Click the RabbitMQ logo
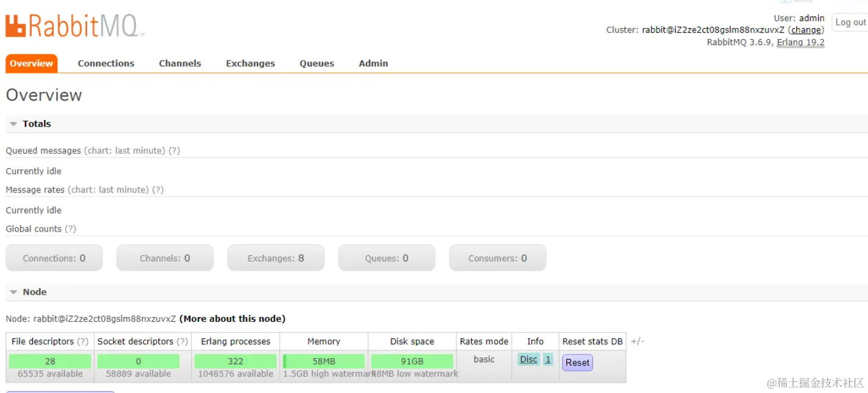 (75, 26)
